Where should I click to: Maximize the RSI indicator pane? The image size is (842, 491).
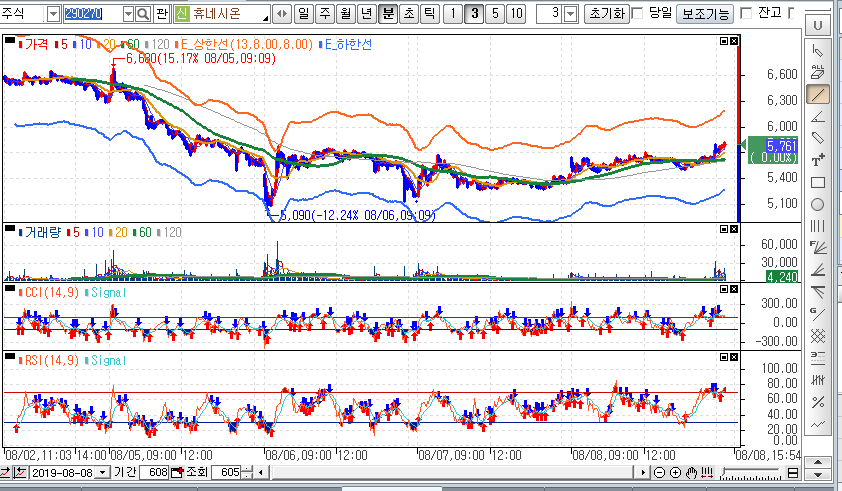(724, 357)
